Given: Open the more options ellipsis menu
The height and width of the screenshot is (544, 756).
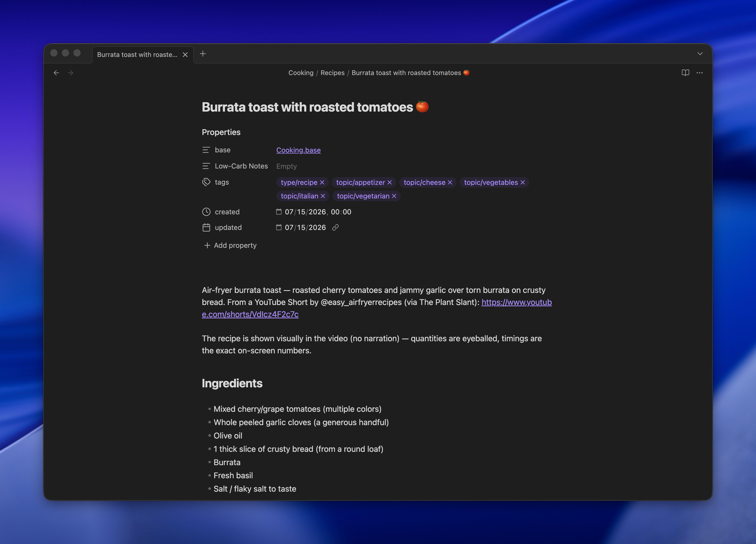Looking at the screenshot, I should click(700, 73).
